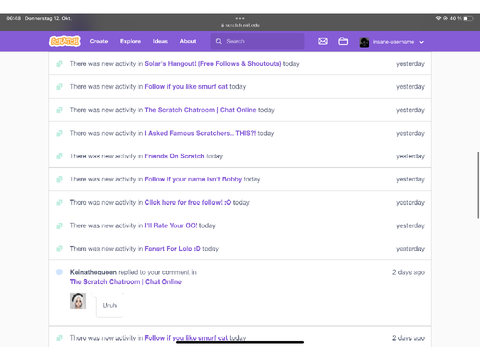Open the Create menu item
The width and height of the screenshot is (480, 360).
[x=99, y=41]
